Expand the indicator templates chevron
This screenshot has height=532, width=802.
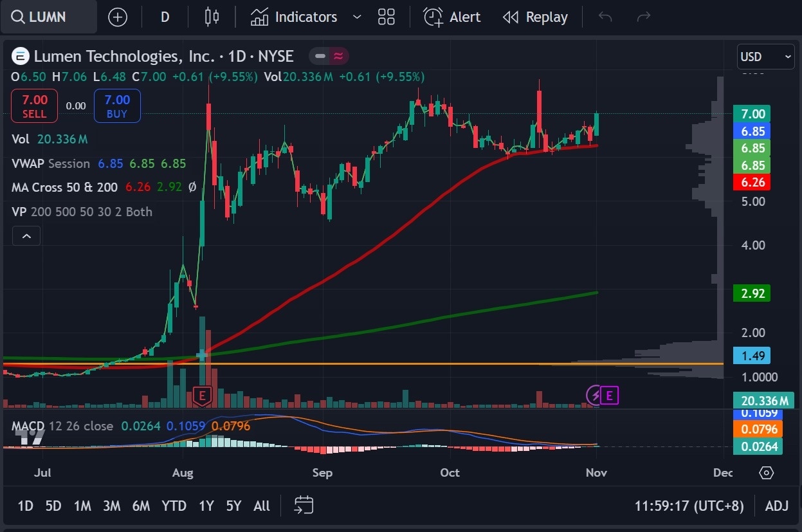click(x=357, y=17)
